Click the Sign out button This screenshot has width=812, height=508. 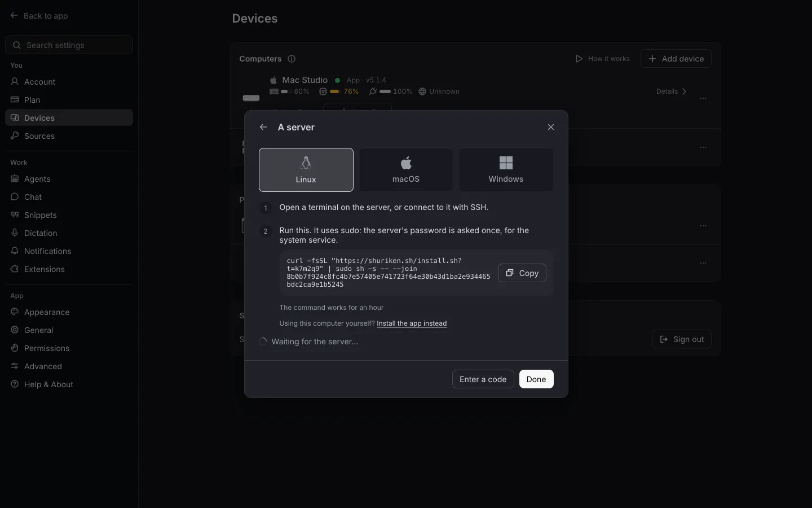point(682,339)
